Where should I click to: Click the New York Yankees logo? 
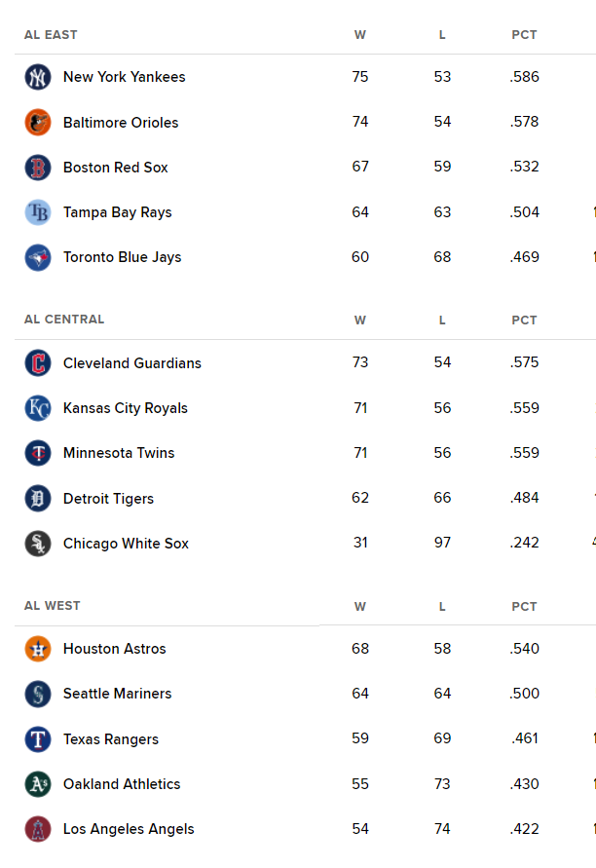tap(38, 77)
